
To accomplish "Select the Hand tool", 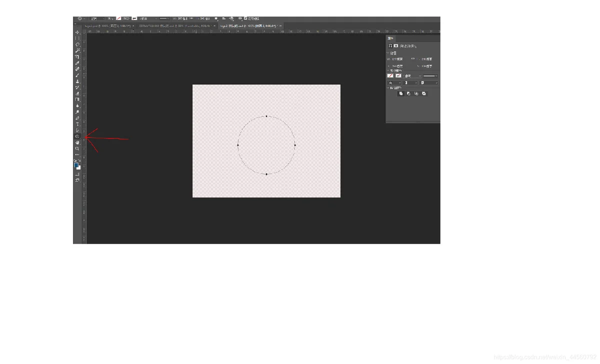I will tap(77, 142).
